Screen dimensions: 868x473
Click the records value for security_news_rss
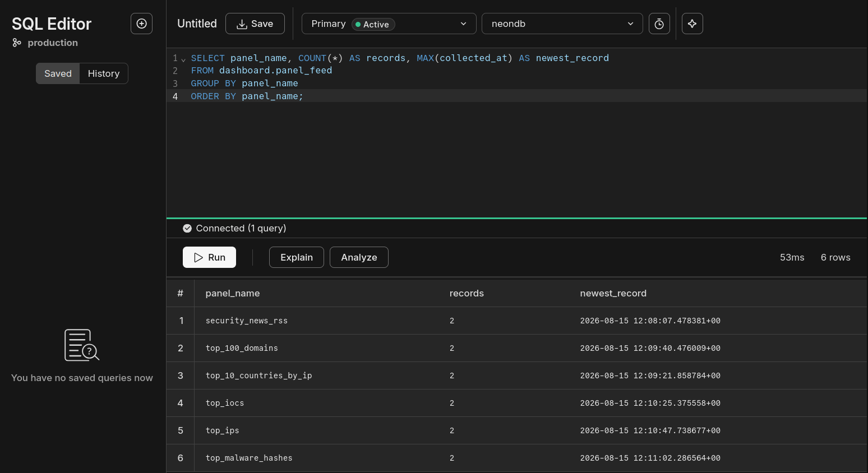(x=452, y=321)
